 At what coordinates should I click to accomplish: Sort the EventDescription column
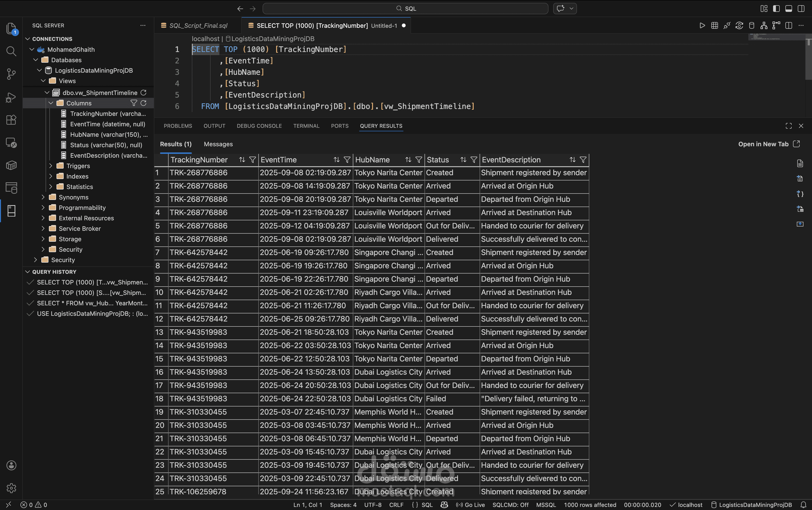pyautogui.click(x=573, y=160)
